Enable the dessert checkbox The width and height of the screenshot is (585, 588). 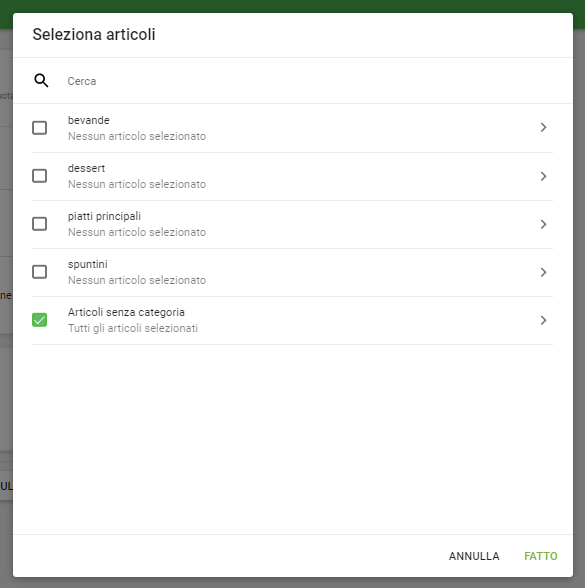[x=39, y=176]
